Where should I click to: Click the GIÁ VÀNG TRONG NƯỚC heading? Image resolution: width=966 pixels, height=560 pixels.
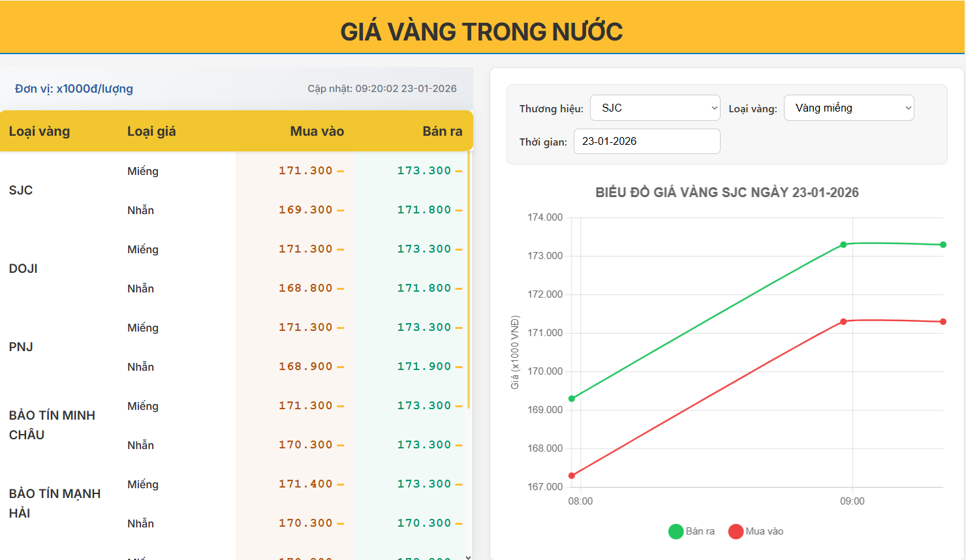482,31
